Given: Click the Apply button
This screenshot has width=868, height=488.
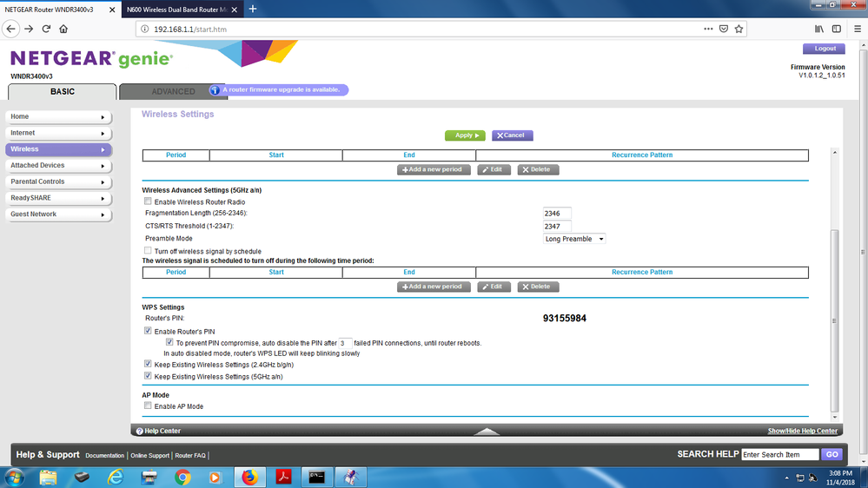Looking at the screenshot, I should pos(465,135).
